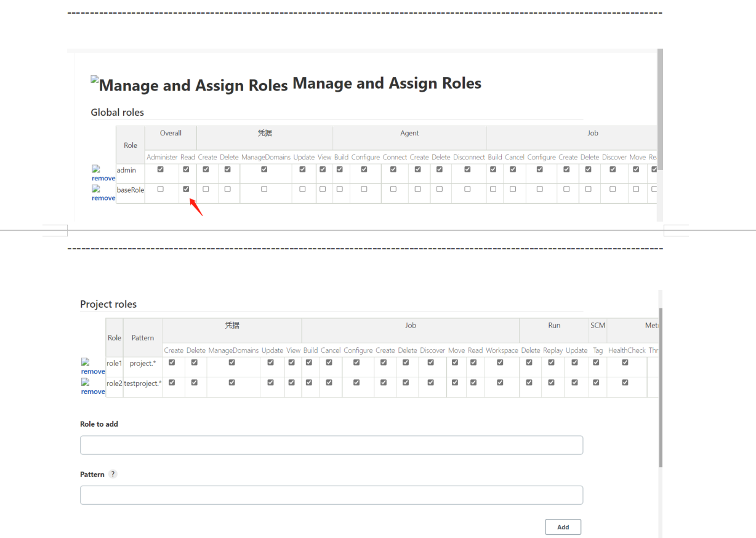Toggle HealthCheck permission for role2
The width and height of the screenshot is (756, 538).
pos(625,382)
